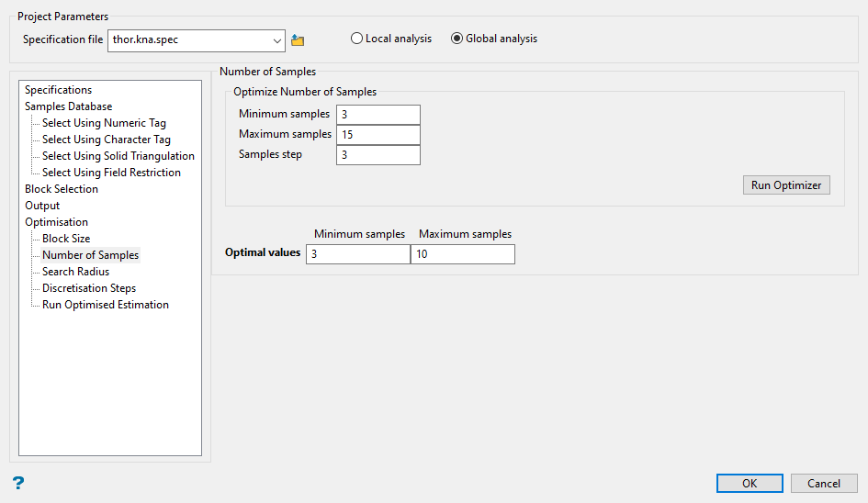Viewport: 868px width, 503px height.
Task: Focus the optimizer Minimum samples field
Action: click(x=378, y=115)
